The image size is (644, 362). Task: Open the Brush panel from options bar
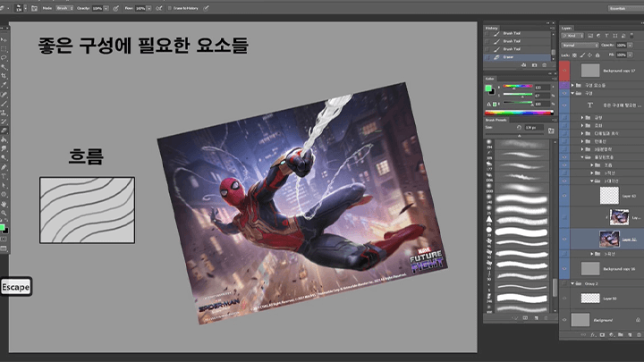click(35, 8)
